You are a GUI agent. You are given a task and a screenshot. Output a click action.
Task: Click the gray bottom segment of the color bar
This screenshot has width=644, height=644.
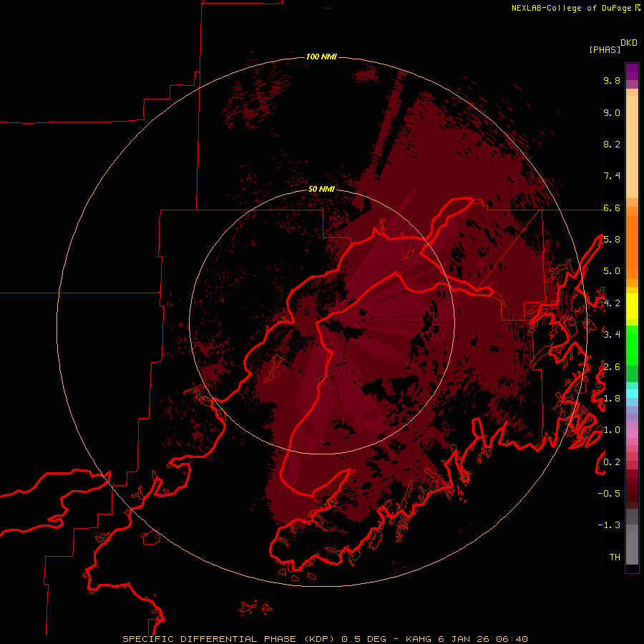(x=632, y=549)
